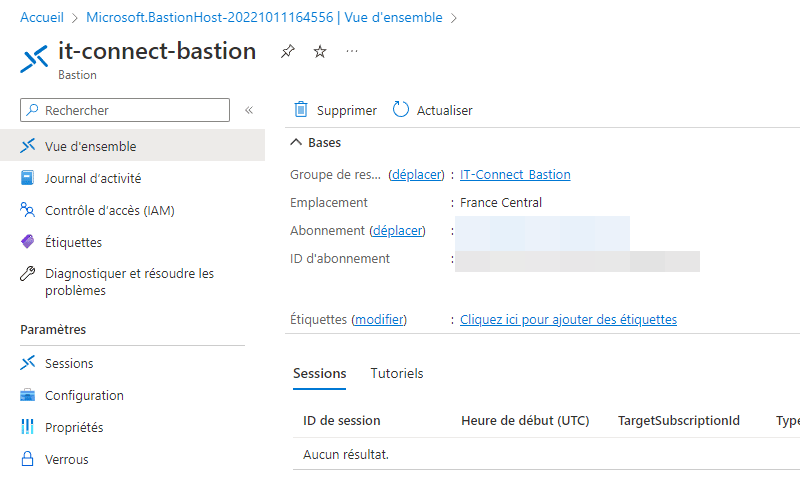Open the more options ellipsis

tap(352, 52)
